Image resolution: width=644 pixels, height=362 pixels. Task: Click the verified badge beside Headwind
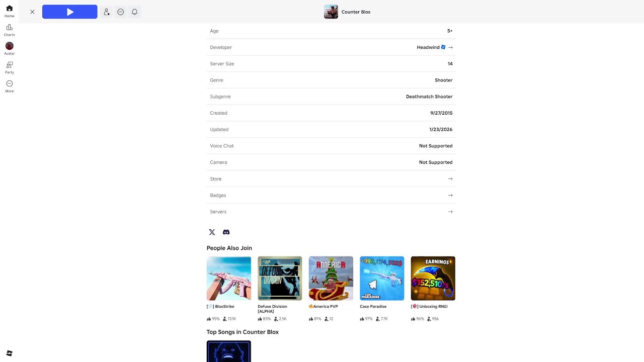pos(443,47)
